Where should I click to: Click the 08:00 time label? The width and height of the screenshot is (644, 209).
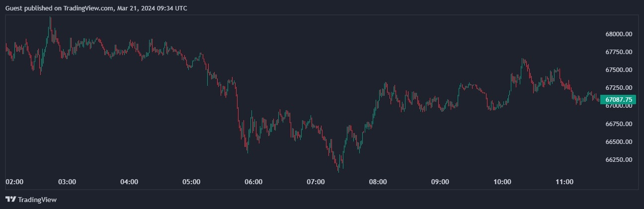378,182
